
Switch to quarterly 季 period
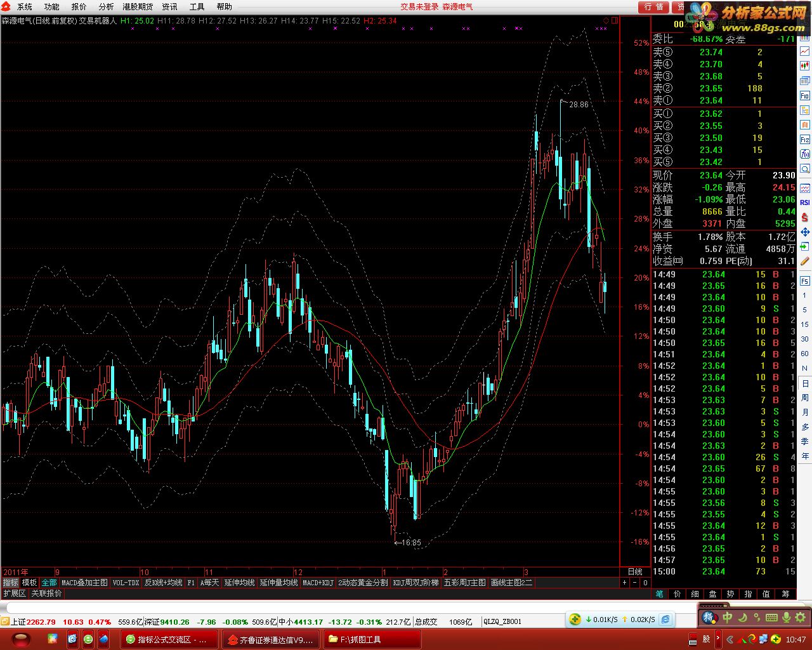coord(804,442)
